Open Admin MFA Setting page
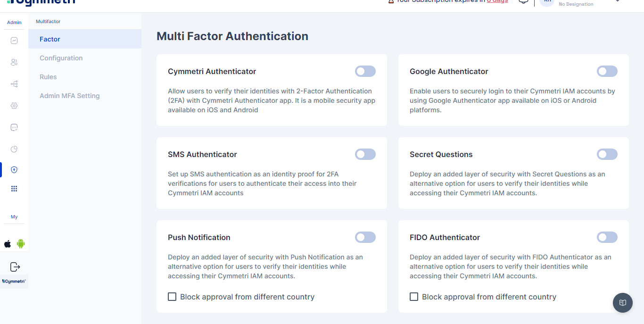This screenshot has height=324, width=644. 70,96
